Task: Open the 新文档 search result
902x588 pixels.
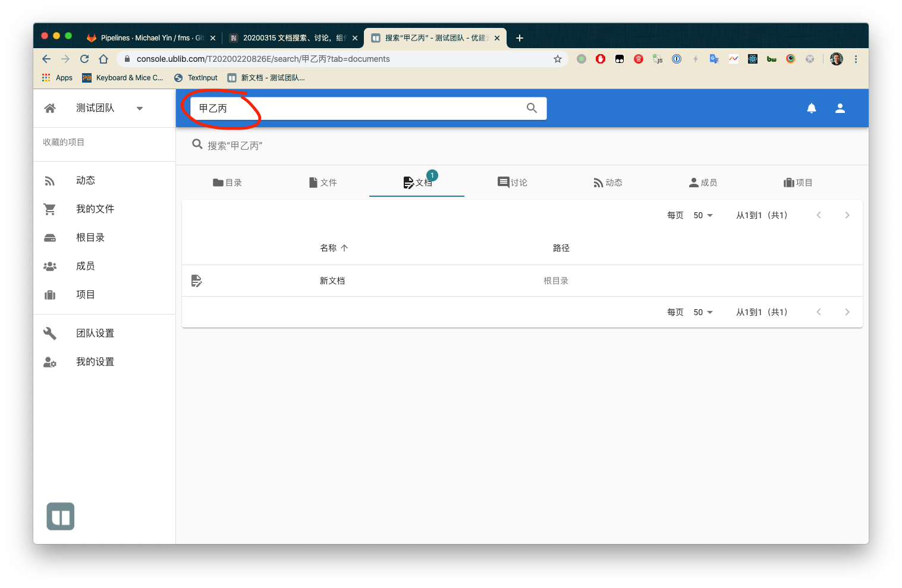Action: coord(332,281)
